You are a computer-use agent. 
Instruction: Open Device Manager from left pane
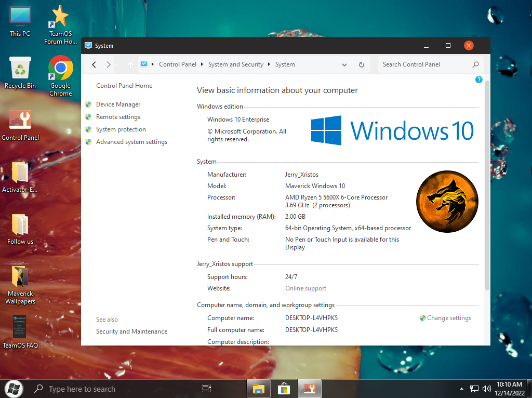118,104
